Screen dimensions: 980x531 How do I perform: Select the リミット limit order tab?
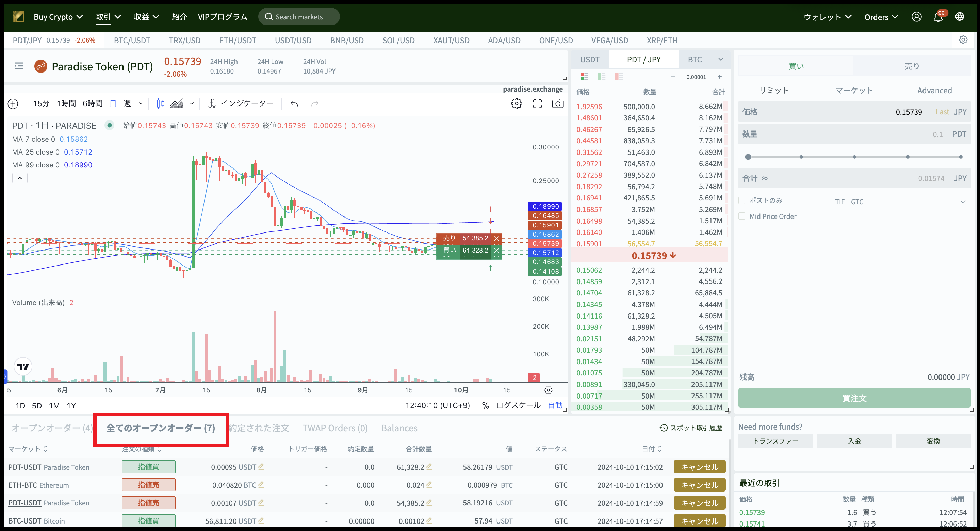pos(774,90)
